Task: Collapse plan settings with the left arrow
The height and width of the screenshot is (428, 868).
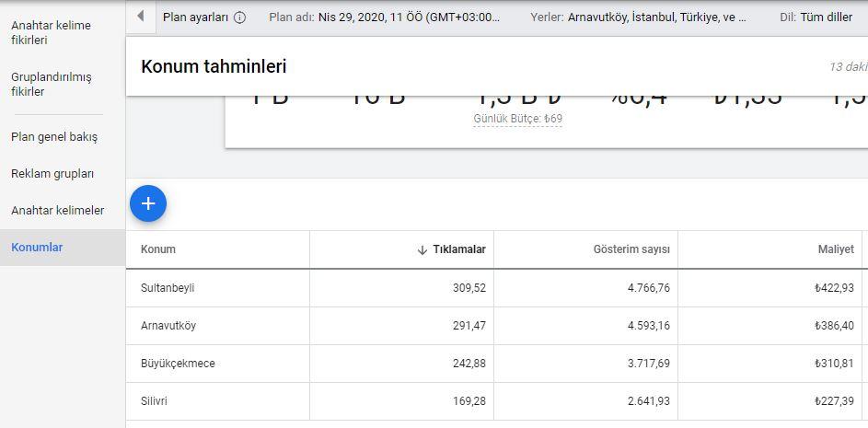Action: 140,16
